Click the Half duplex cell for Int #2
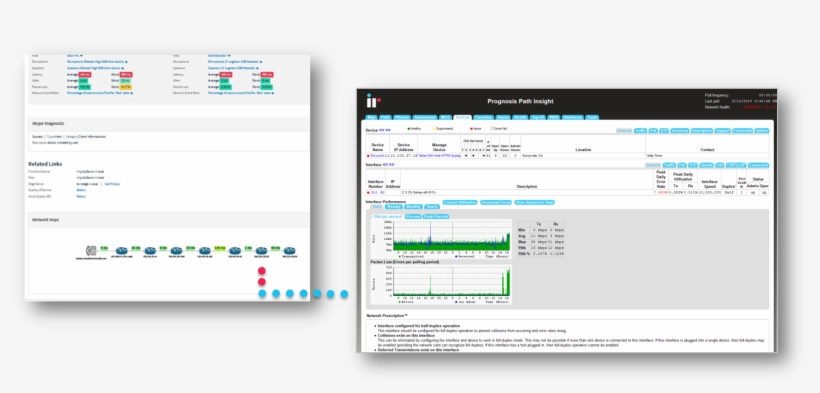The height and width of the screenshot is (393, 820). click(x=728, y=193)
